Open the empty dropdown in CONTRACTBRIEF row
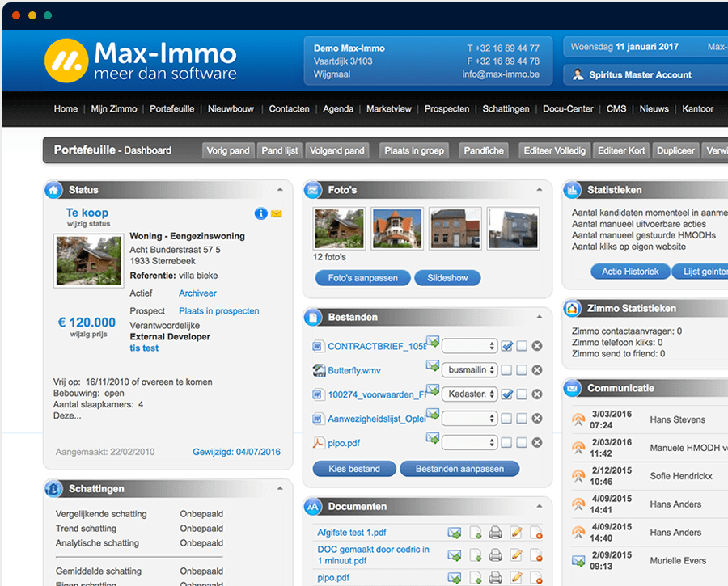This screenshot has width=728, height=586. point(469,346)
